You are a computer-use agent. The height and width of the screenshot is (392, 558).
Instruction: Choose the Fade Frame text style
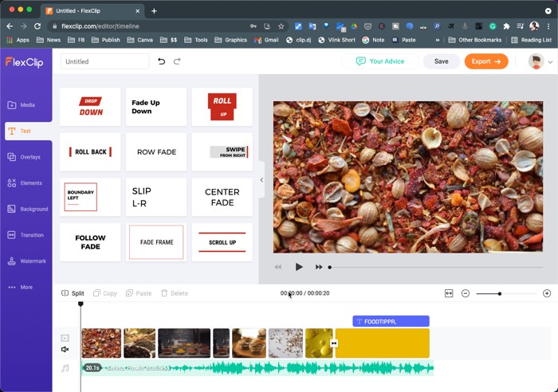coord(156,242)
